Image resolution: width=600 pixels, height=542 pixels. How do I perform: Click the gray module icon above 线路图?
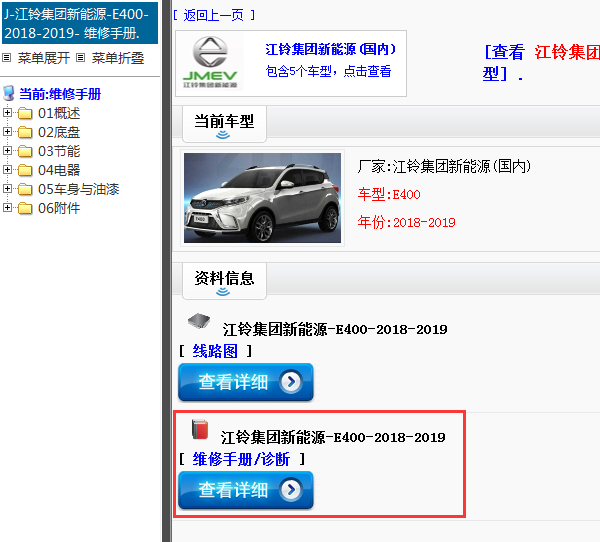click(x=199, y=321)
